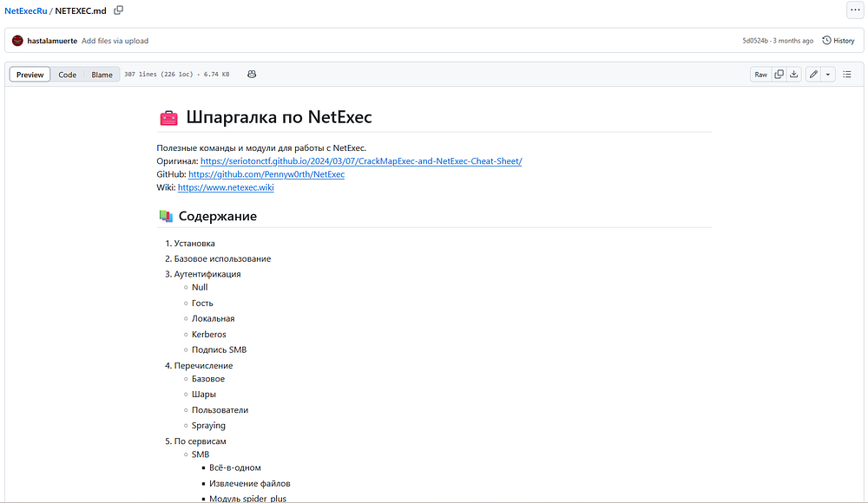The height and width of the screenshot is (503, 868).
Task: Click the 'Пользователи' sub-item
Action: pyautogui.click(x=220, y=410)
